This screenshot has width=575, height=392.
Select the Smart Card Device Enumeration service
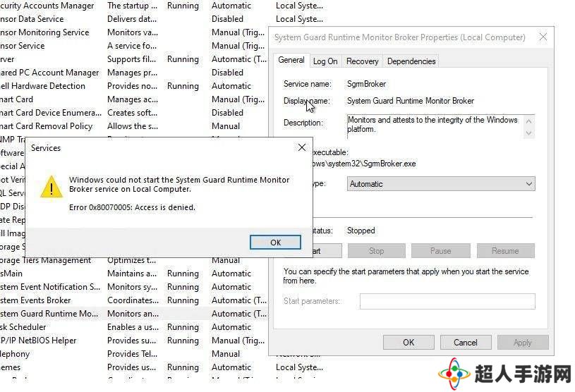tap(134, 113)
